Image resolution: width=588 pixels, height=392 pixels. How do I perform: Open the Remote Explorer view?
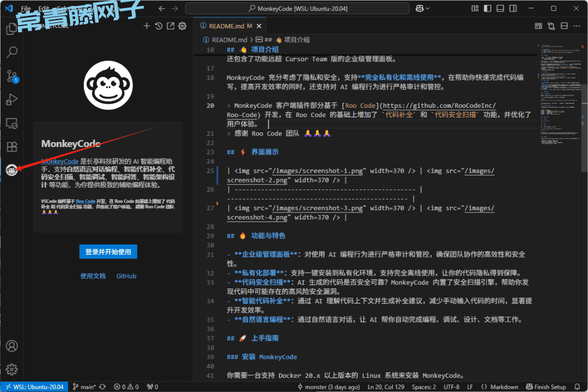tap(12, 123)
